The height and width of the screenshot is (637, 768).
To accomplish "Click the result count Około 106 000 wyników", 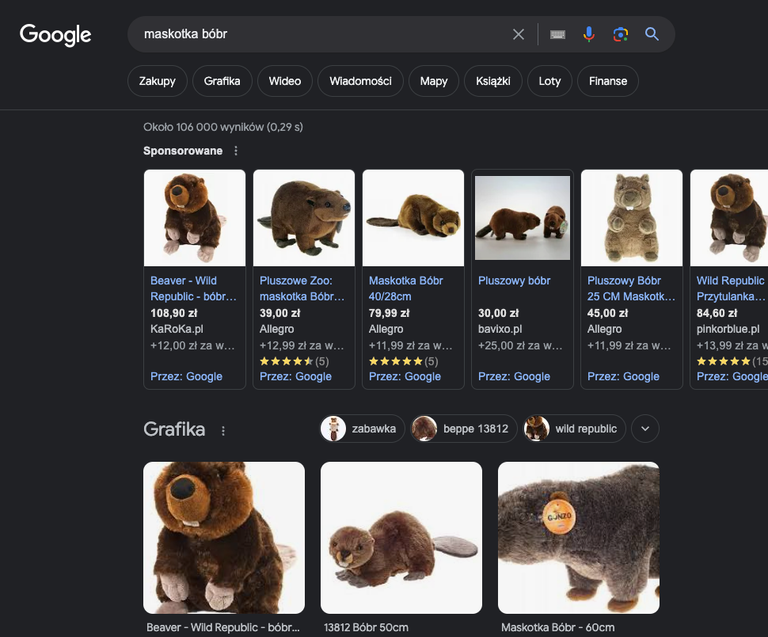I will pos(223,127).
